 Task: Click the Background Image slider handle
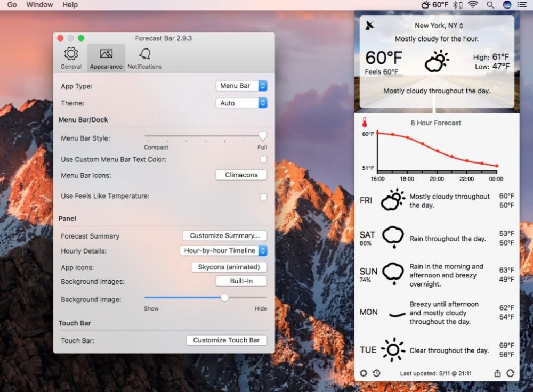[224, 298]
